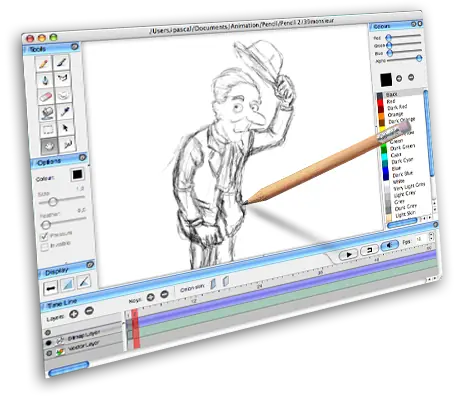Select the curve edit tool beside Hand
Screen dimensions: 468x397
tap(67, 144)
